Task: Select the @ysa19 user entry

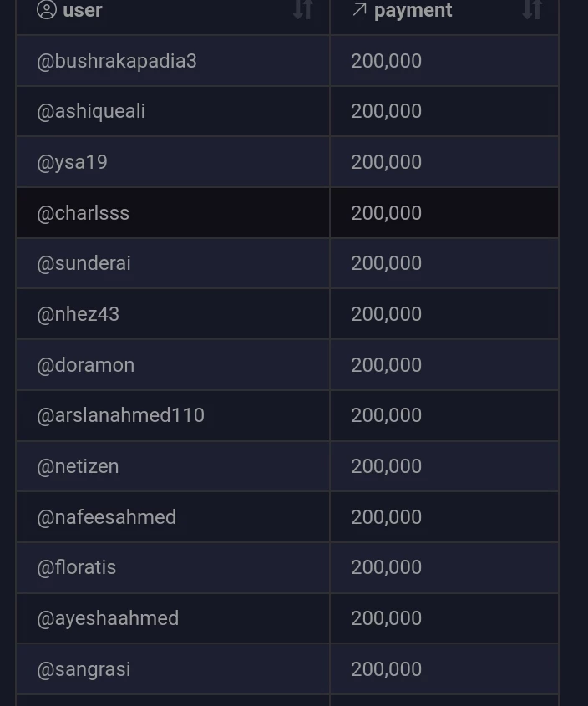Action: coord(72,162)
